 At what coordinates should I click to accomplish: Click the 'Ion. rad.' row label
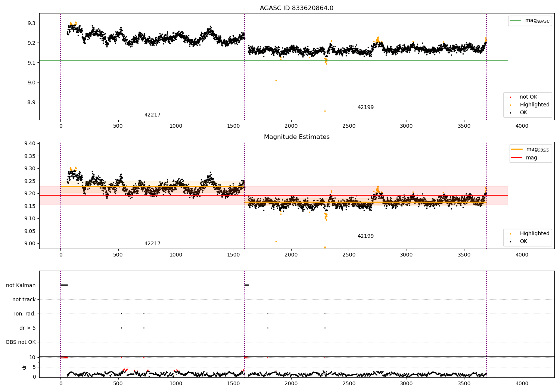tap(25, 314)
